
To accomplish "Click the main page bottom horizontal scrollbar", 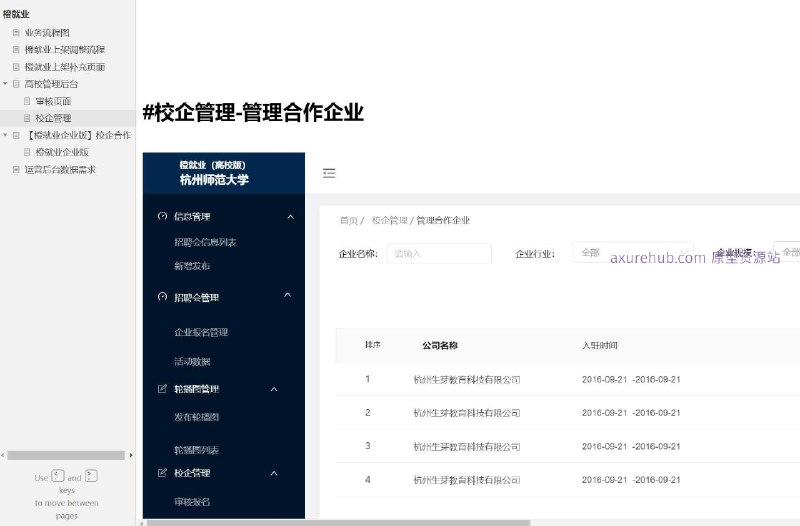I will point(338,523).
